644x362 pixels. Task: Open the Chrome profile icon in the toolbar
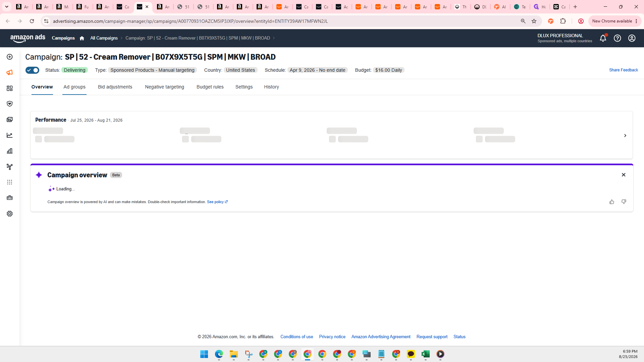pyautogui.click(x=581, y=21)
